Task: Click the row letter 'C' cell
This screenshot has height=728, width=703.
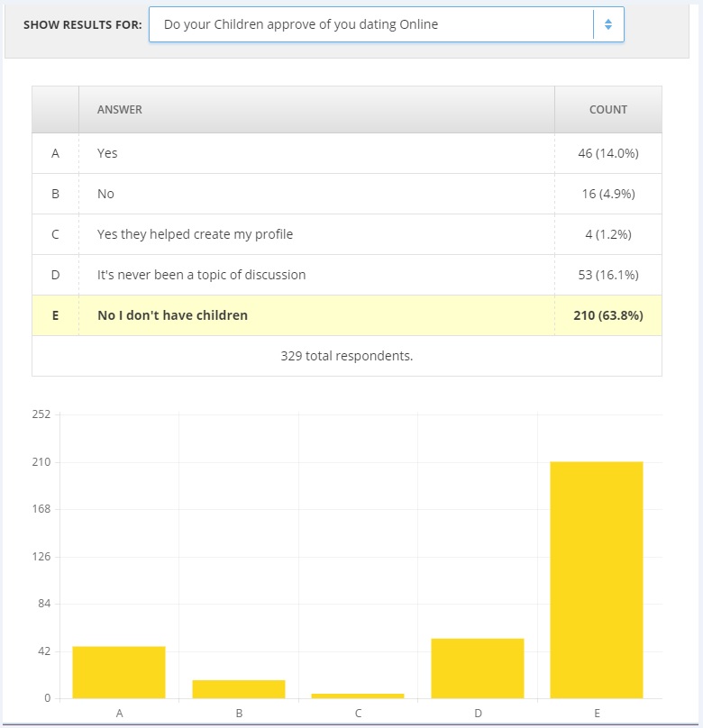Action: 55,234
